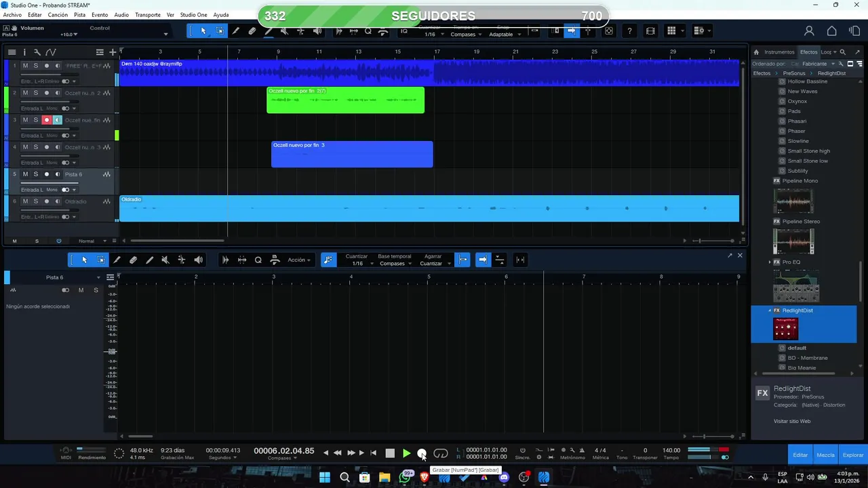
Task: Open the video player film icon
Action: click(x=650, y=31)
